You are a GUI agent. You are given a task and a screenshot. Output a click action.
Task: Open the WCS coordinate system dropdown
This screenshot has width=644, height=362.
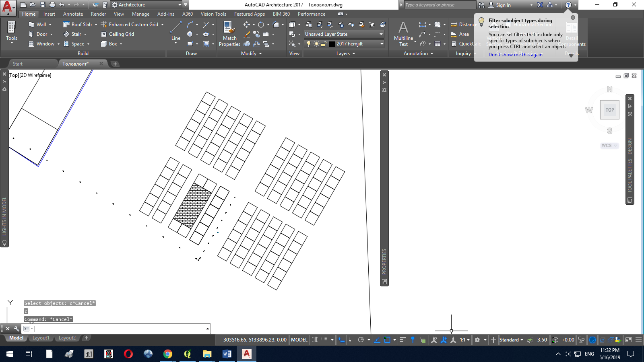click(609, 146)
